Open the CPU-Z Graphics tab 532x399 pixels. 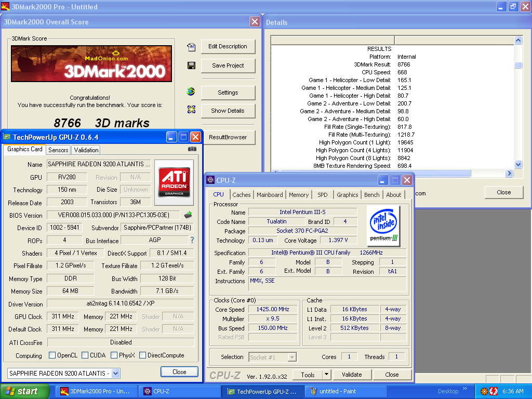click(x=347, y=195)
